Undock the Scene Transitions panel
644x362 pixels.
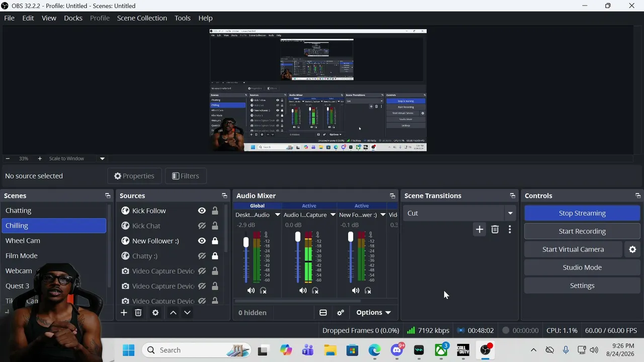coord(513,196)
